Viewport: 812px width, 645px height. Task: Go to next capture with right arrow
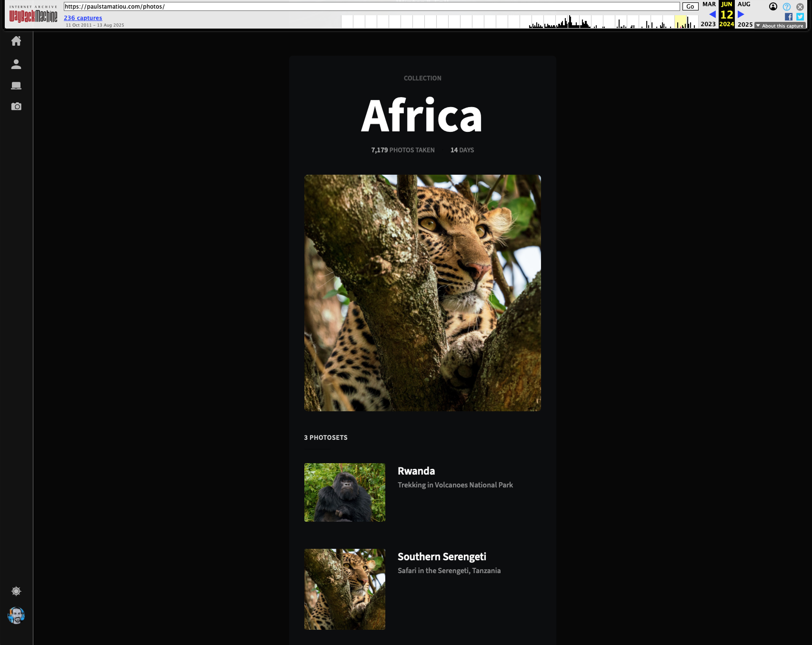click(741, 14)
